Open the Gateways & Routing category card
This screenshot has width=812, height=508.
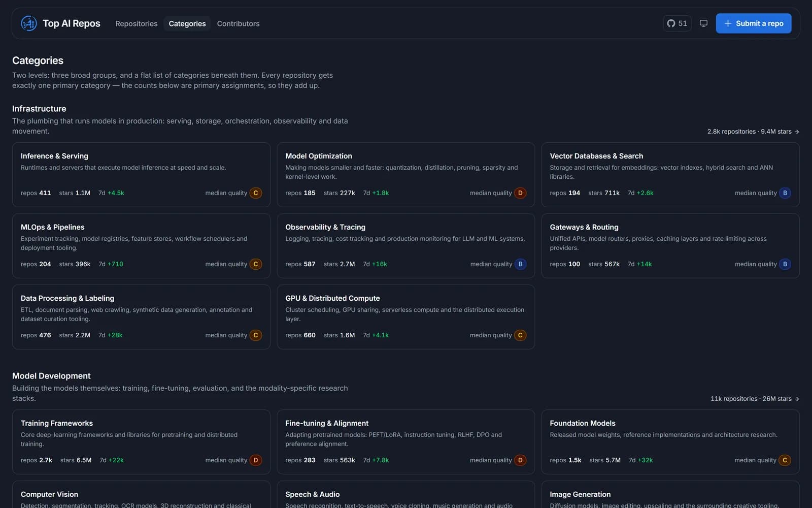(x=670, y=246)
